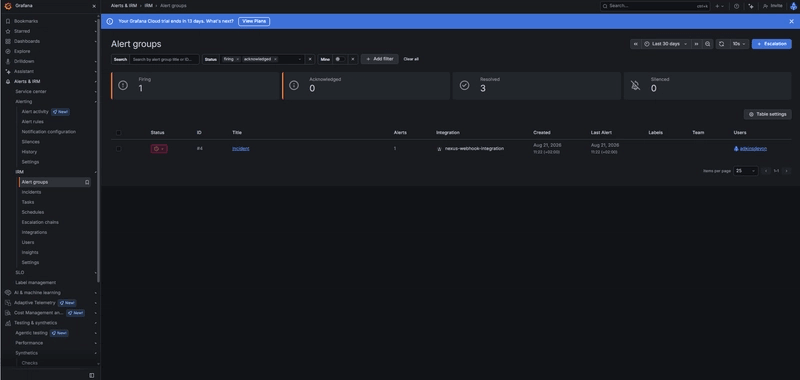The width and height of the screenshot is (800, 380).
Task: Open Grafana Assistant sparkle icon in top bar
Action: point(751,6)
